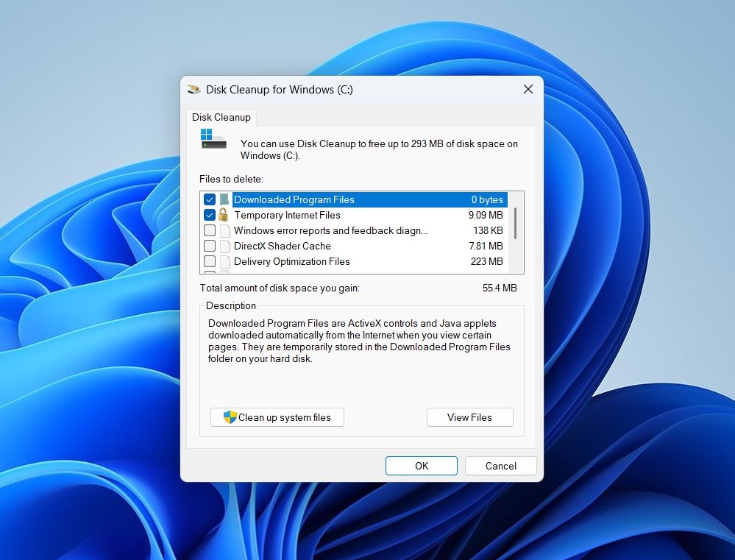Click the 55.4 MB total gain value
The image size is (735, 560).
500,288
